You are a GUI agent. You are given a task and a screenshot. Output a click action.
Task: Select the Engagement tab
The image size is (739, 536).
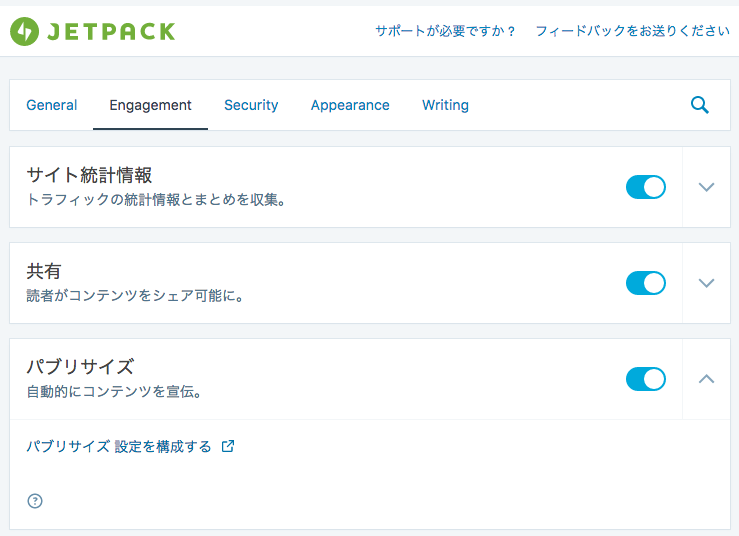(150, 105)
